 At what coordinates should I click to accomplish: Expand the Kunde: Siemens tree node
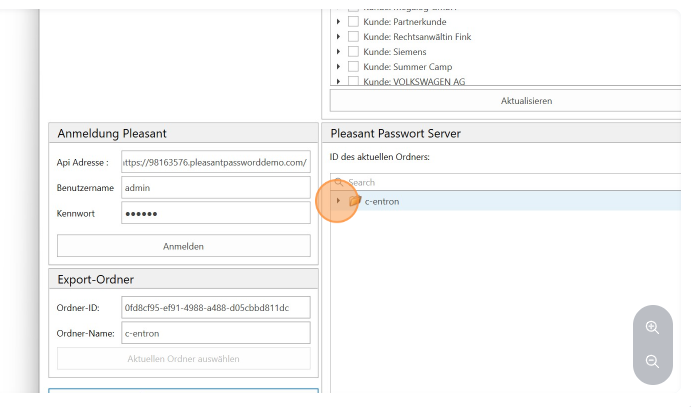tap(338, 51)
